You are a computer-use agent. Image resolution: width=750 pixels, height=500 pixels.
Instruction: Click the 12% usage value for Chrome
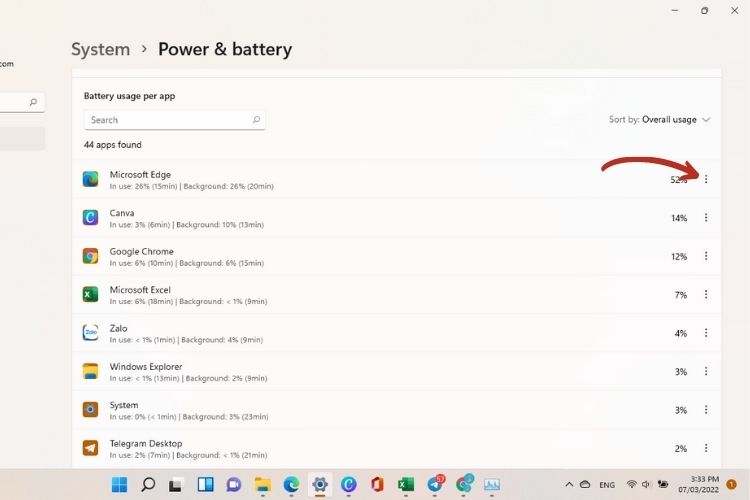click(x=679, y=256)
